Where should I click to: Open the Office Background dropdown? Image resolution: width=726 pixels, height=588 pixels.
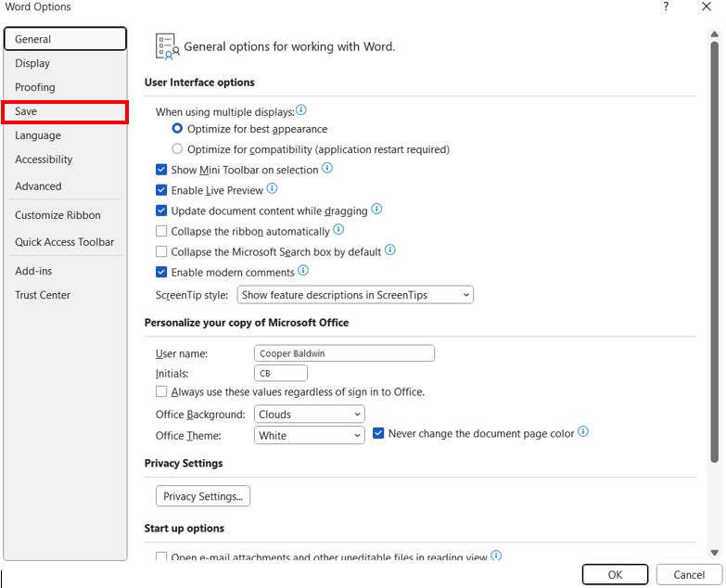(310, 415)
